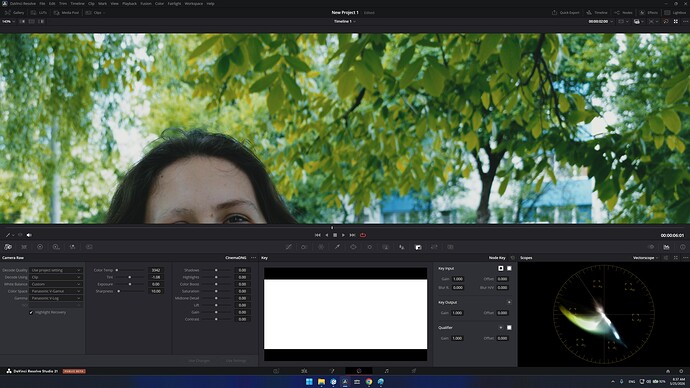Open Windows Start menu

pos(309,381)
